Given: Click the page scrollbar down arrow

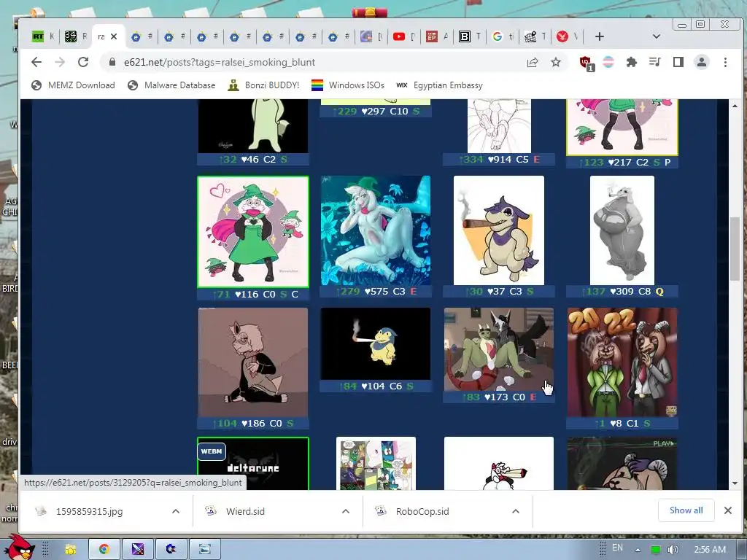Looking at the screenshot, I should click(x=735, y=483).
